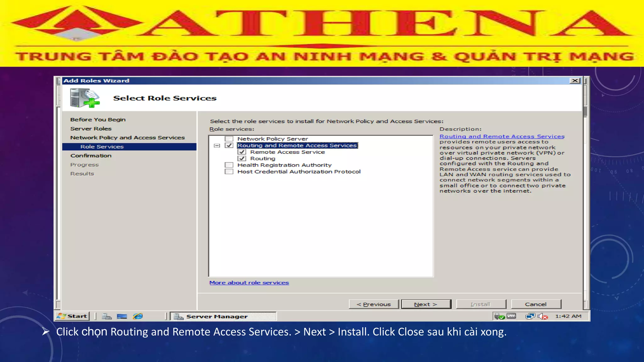The width and height of the screenshot is (644, 362).
Task: Toggle the Routing checkbox
Action: click(x=242, y=158)
